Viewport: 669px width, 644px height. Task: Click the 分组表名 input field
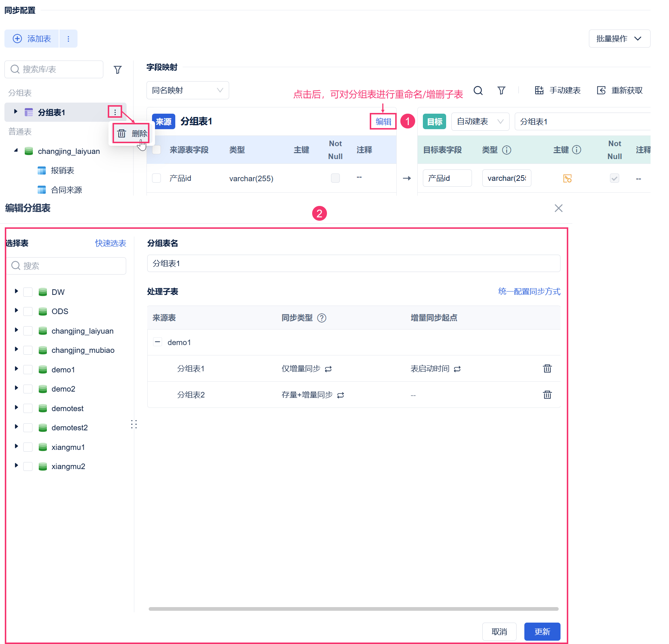pos(354,264)
